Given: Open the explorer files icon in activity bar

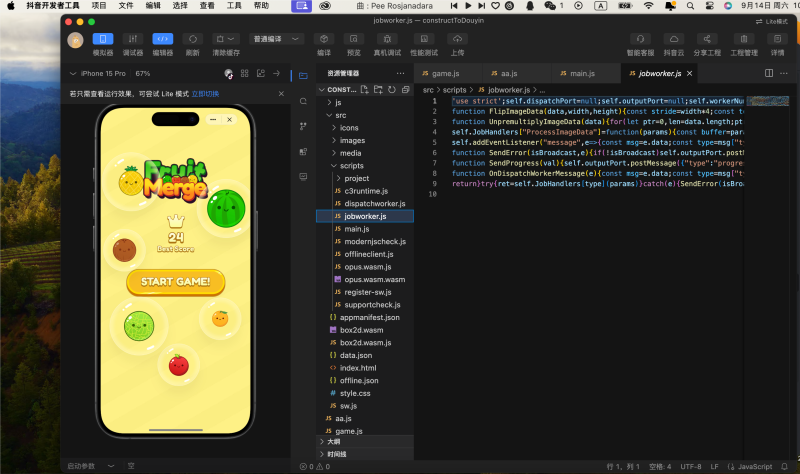Looking at the screenshot, I should pos(304,76).
